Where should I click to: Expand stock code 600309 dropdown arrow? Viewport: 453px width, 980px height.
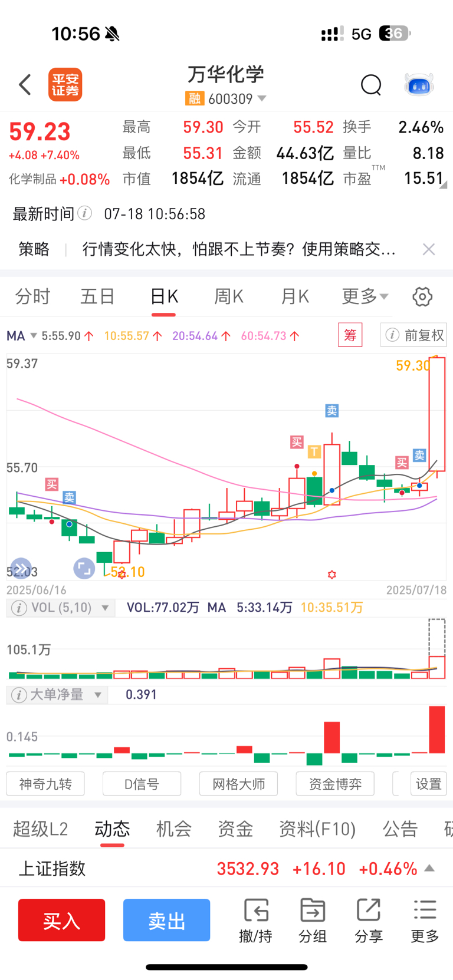(262, 98)
